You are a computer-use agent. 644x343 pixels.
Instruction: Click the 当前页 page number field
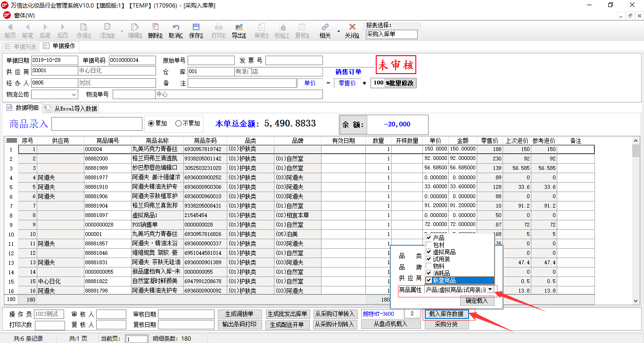[x=136, y=339]
